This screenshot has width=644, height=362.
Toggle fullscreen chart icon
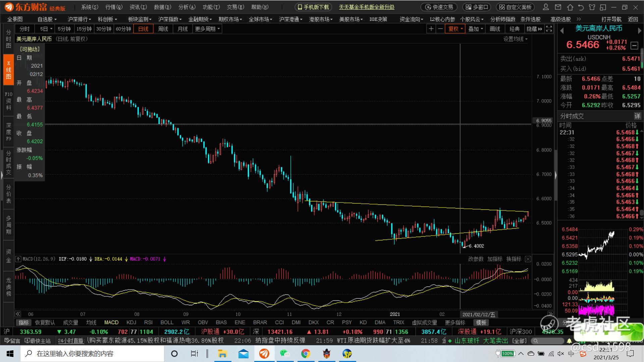coord(549,29)
